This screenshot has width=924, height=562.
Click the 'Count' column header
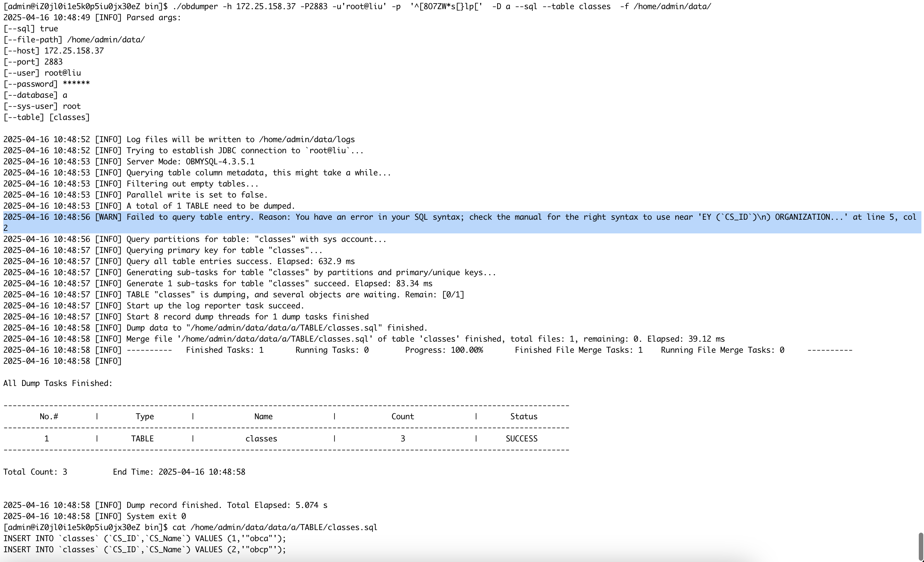coord(403,417)
